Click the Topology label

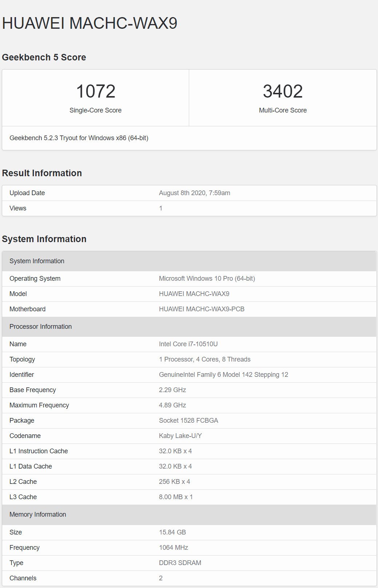tap(22, 359)
